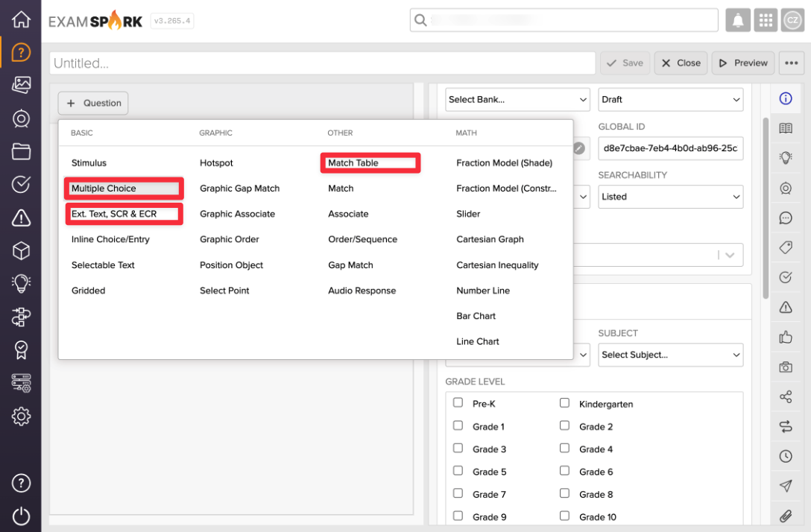Click the Global ID text field

[x=670, y=148]
